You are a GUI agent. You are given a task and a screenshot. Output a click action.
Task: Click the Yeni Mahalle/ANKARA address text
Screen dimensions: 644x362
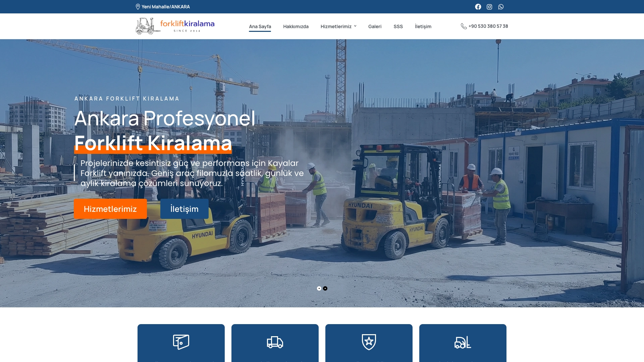[166, 7]
